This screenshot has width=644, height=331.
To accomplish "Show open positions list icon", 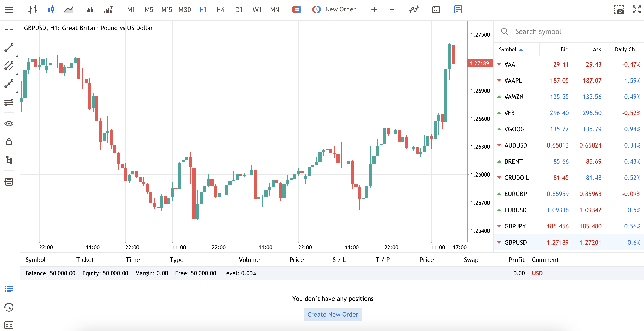I will click(x=9, y=289).
